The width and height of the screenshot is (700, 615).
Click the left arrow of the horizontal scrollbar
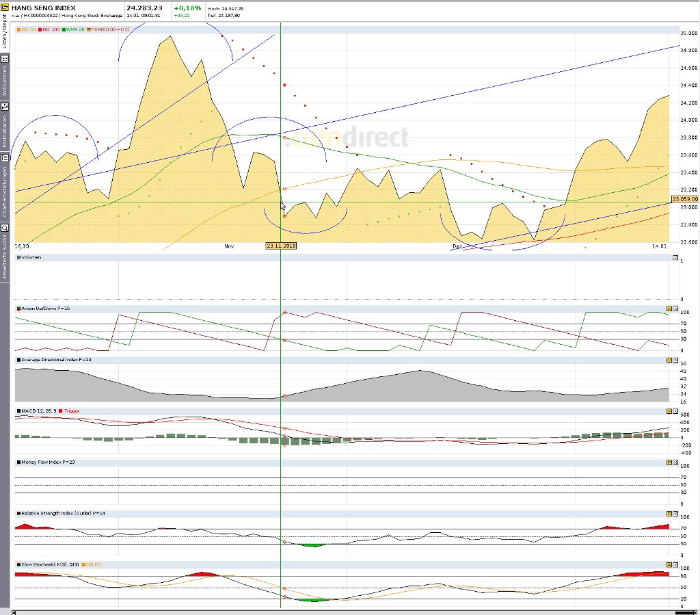[x=14, y=612]
